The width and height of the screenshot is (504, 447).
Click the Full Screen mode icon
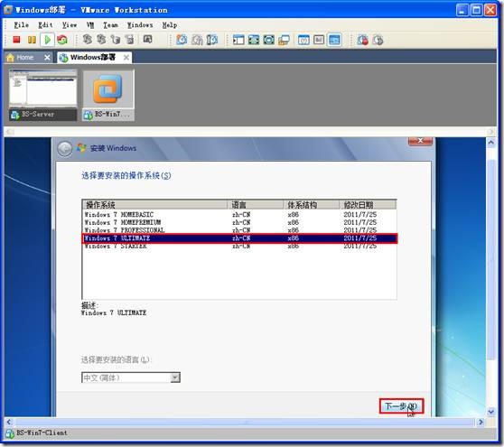pos(269,40)
